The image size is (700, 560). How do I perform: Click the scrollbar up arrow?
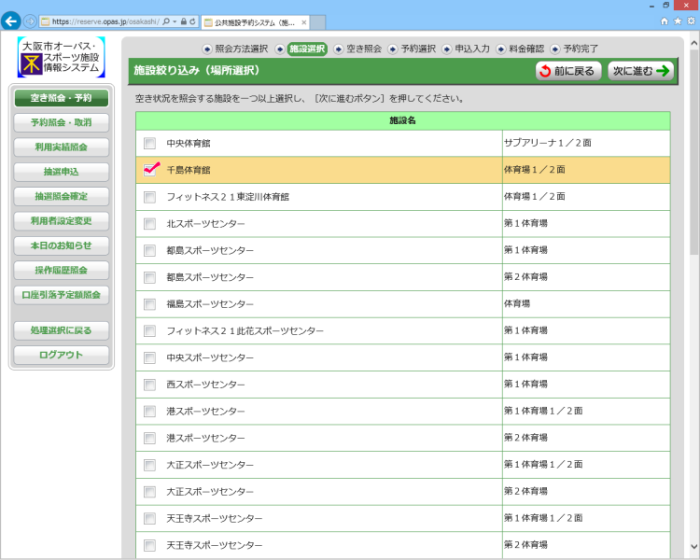point(694,43)
